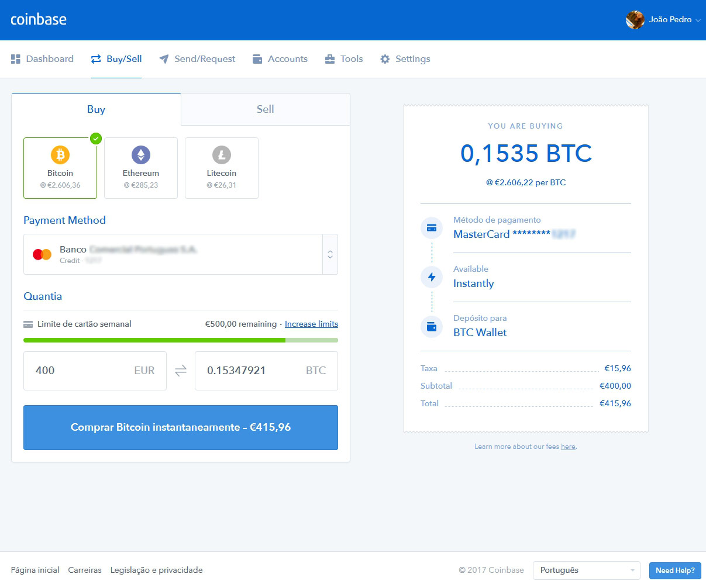This screenshot has width=706, height=588.
Task: Click the MasterCard logo in payment method
Action: 42,254
